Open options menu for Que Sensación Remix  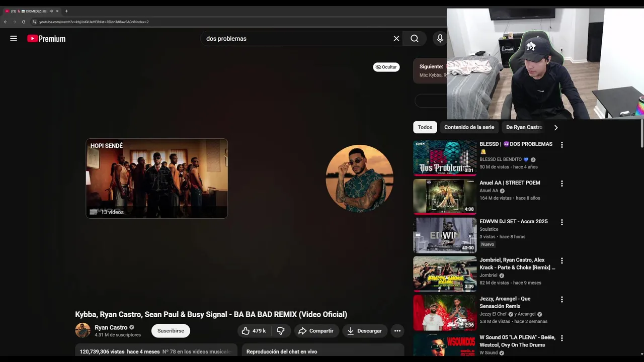pyautogui.click(x=561, y=300)
